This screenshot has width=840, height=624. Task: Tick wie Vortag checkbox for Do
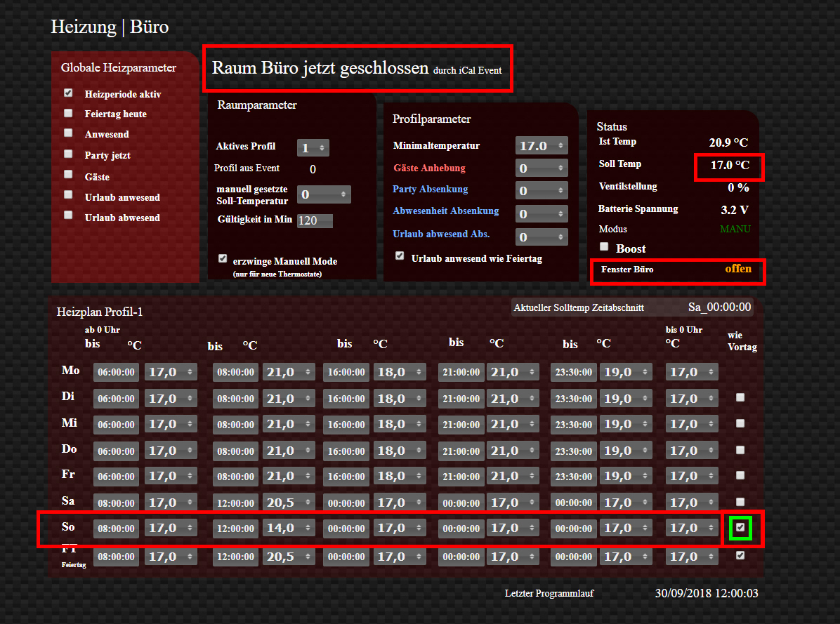740,450
